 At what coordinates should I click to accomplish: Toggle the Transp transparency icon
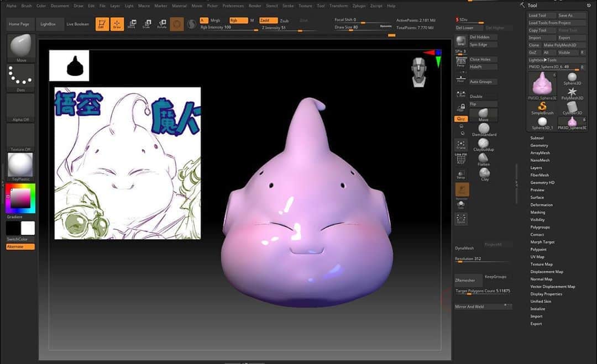(x=460, y=175)
